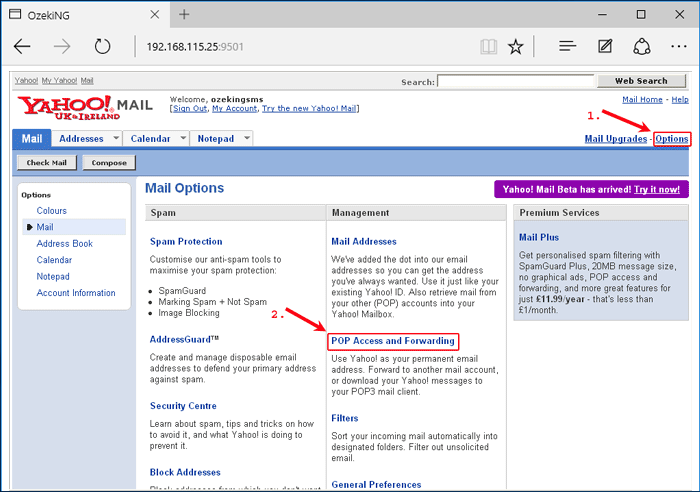Maximize the browser window
700x492 pixels.
coord(641,15)
